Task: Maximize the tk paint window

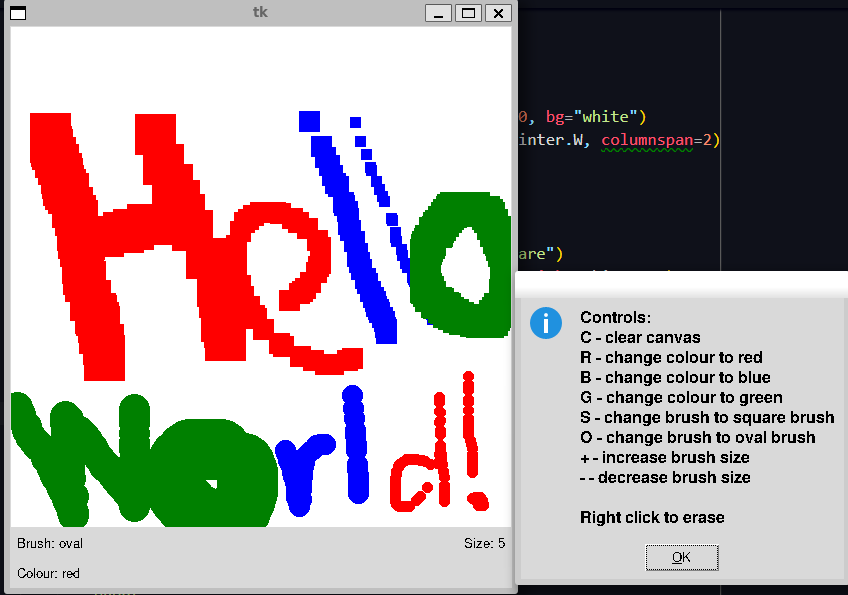Action: tap(468, 13)
